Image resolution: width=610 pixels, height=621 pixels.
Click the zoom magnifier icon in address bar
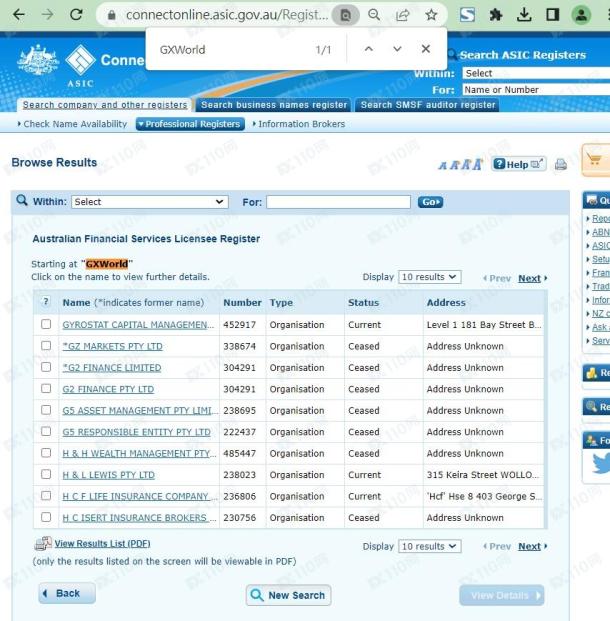pos(374,15)
